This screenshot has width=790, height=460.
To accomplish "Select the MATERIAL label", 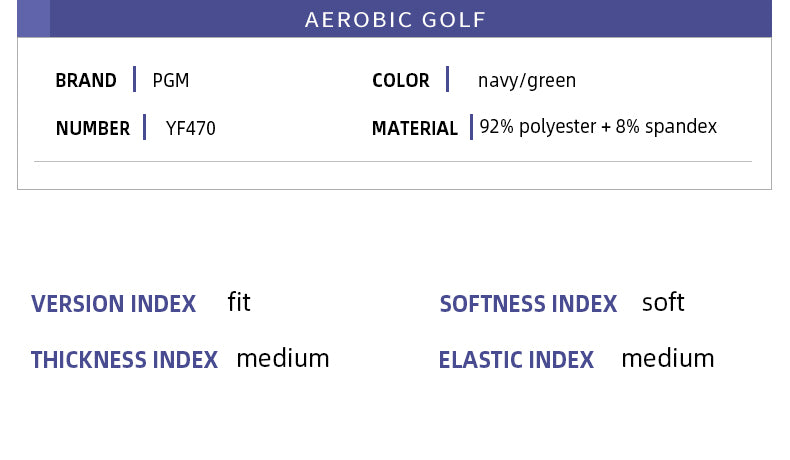I will (415, 129).
